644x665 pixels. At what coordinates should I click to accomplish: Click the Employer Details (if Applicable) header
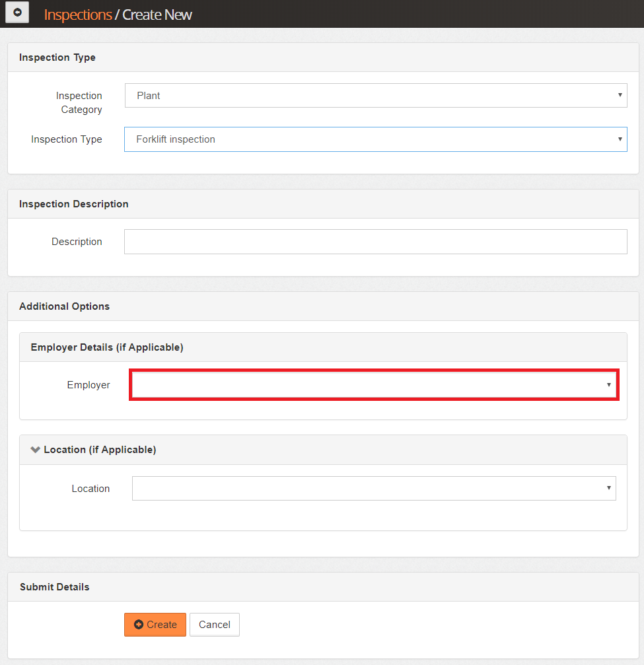point(107,347)
